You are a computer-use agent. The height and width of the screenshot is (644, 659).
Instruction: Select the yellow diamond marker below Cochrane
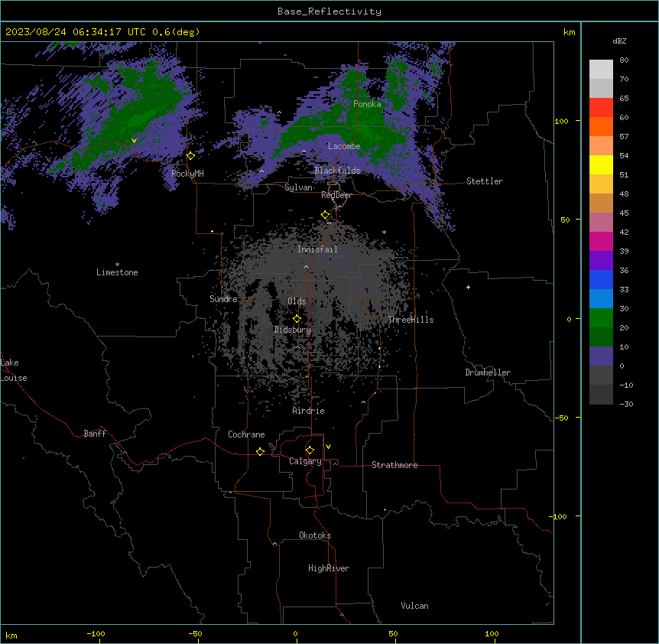pyautogui.click(x=260, y=451)
